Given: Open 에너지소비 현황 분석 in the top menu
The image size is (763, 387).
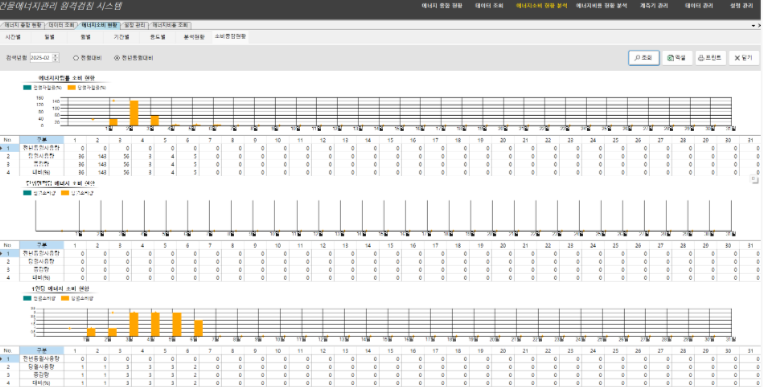Looking at the screenshot, I should (541, 6).
